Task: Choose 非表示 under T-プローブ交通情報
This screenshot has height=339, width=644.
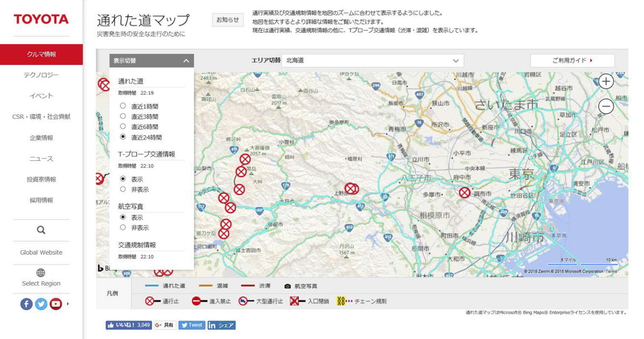Action: coord(123,190)
